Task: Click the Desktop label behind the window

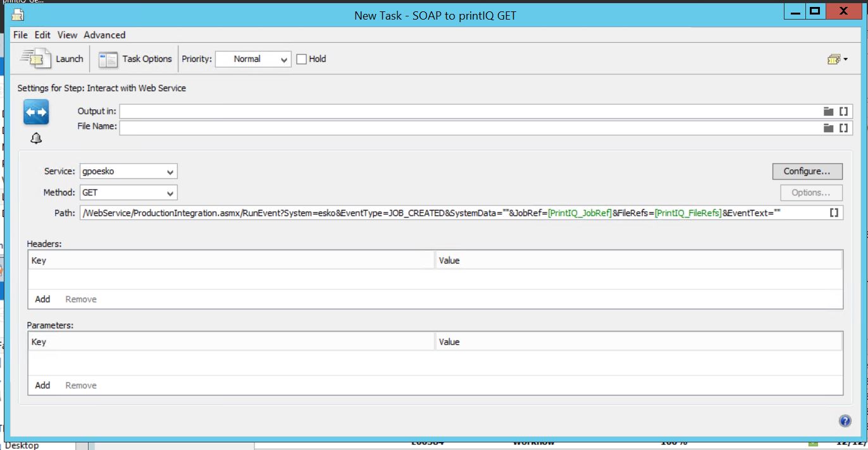Action: point(22,445)
